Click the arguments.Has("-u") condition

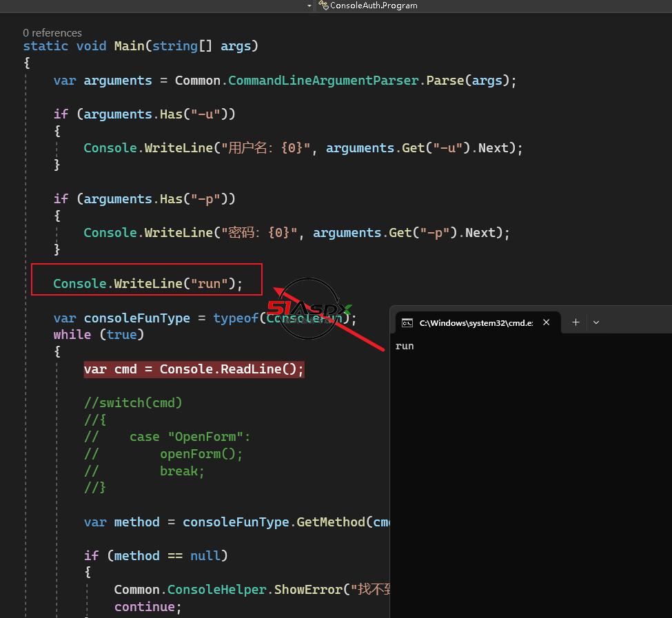click(156, 114)
